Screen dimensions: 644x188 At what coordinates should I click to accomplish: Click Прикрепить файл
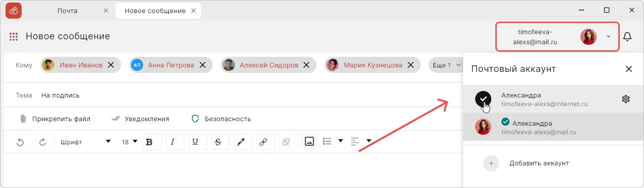tap(55, 119)
